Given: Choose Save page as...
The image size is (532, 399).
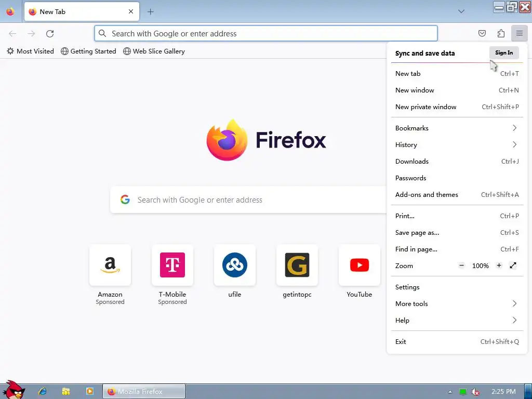Looking at the screenshot, I should [x=457, y=232].
